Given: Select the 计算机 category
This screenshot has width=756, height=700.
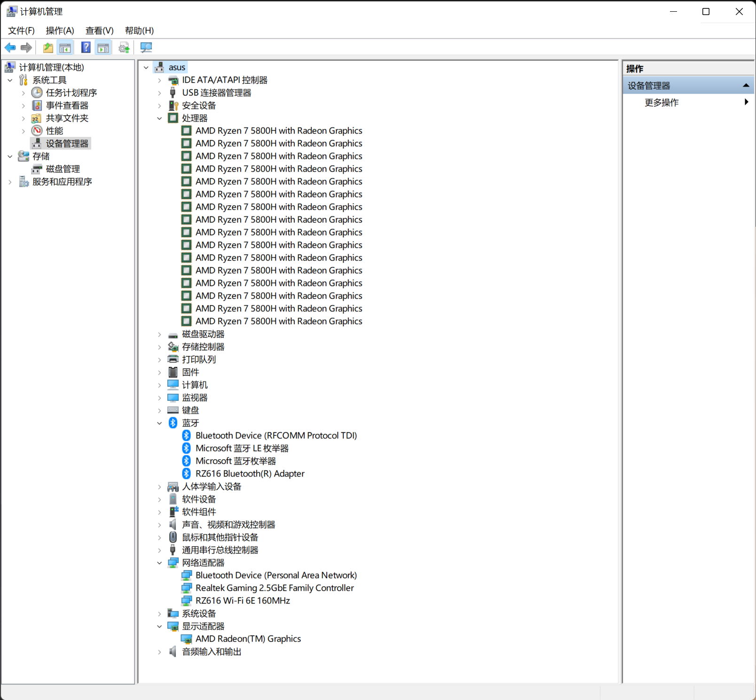Looking at the screenshot, I should point(195,385).
